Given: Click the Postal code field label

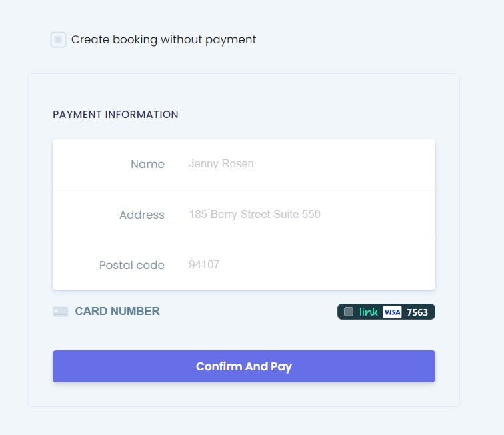Looking at the screenshot, I should (131, 265).
